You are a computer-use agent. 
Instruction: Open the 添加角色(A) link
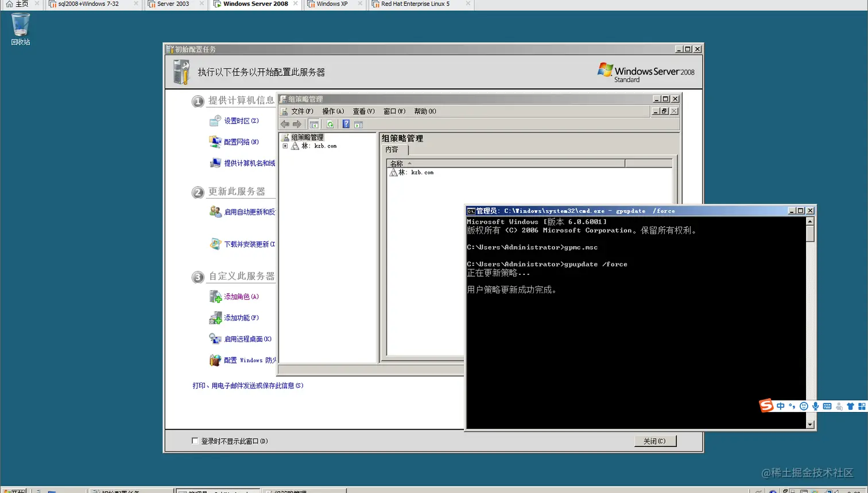pyautogui.click(x=241, y=297)
